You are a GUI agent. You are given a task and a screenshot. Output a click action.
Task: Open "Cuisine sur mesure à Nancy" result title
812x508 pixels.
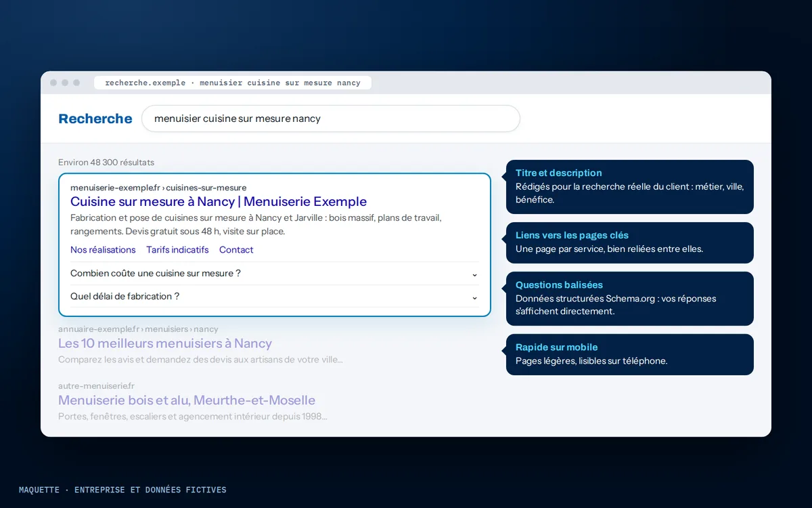click(x=219, y=201)
